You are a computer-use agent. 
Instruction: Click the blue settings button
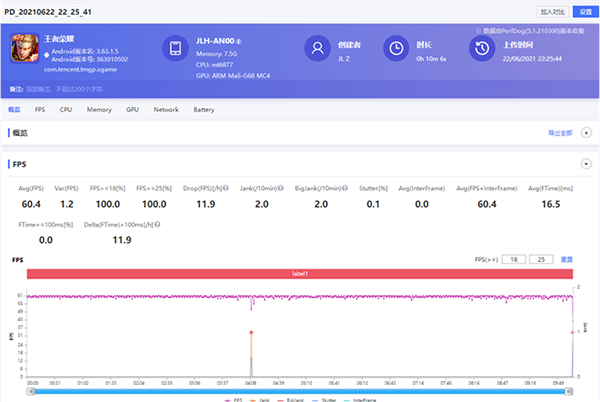tap(585, 12)
